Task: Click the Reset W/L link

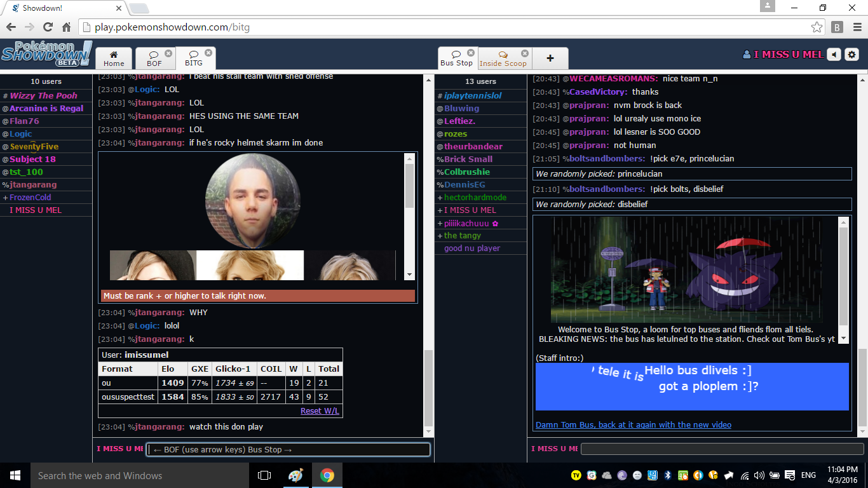Action: (320, 411)
